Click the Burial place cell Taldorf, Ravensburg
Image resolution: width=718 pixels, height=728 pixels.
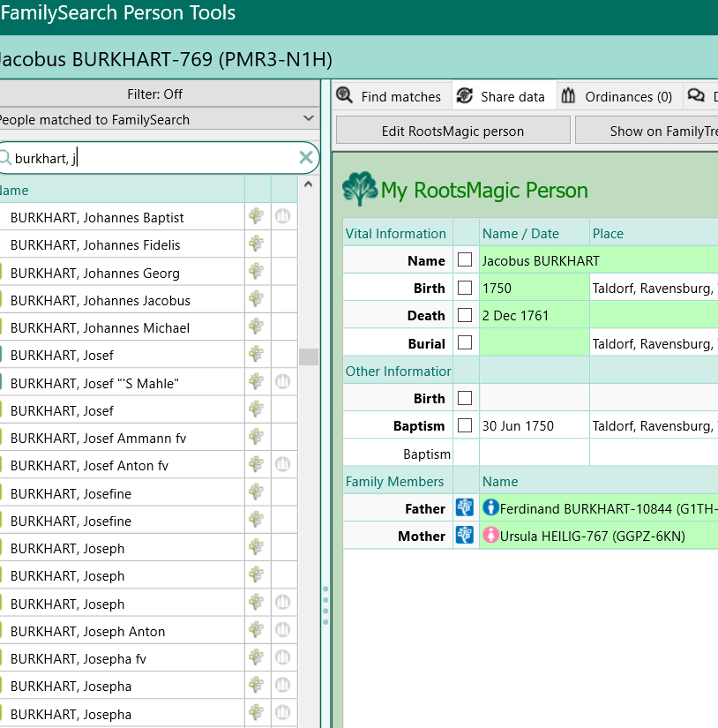point(654,343)
